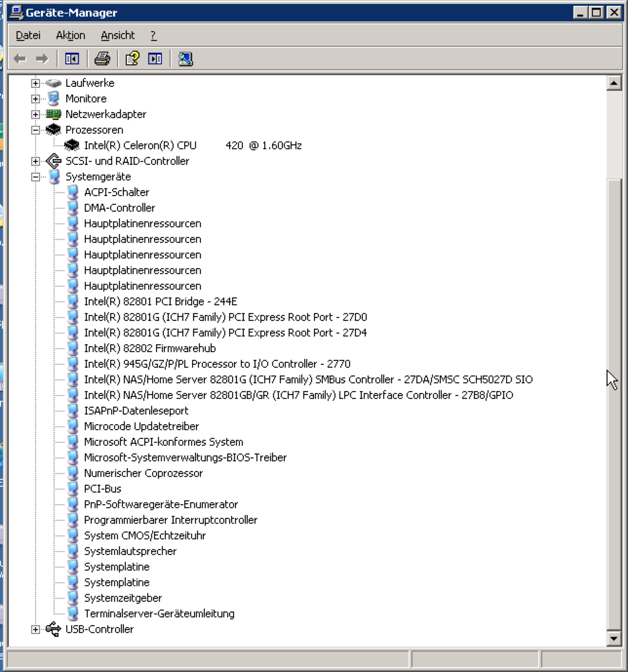This screenshot has height=672, width=628.
Task: Click the Celeron CPU device icon
Action: click(x=72, y=145)
